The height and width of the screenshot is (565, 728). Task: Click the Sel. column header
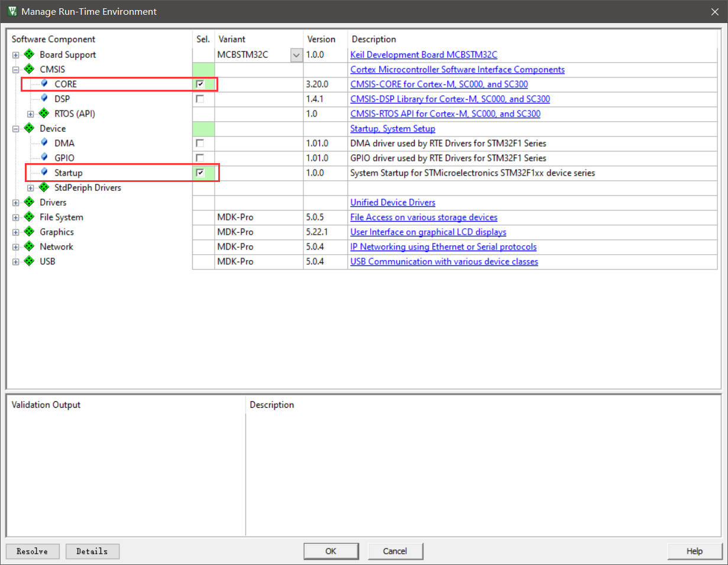coord(203,39)
